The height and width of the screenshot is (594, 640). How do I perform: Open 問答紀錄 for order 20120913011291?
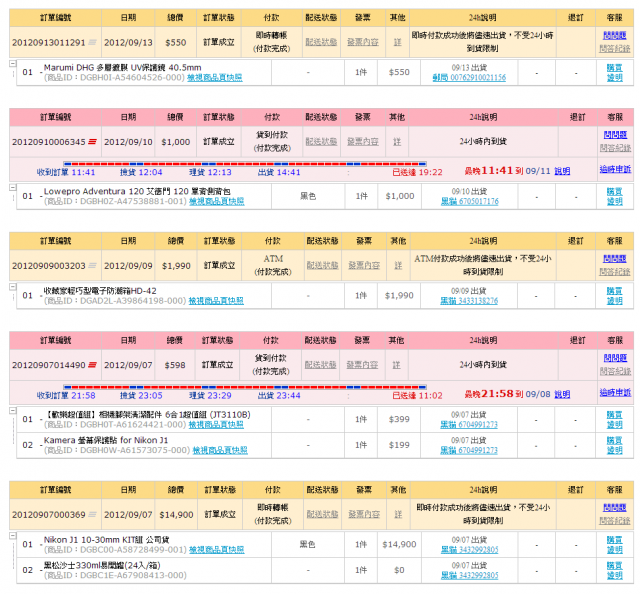coord(615,49)
